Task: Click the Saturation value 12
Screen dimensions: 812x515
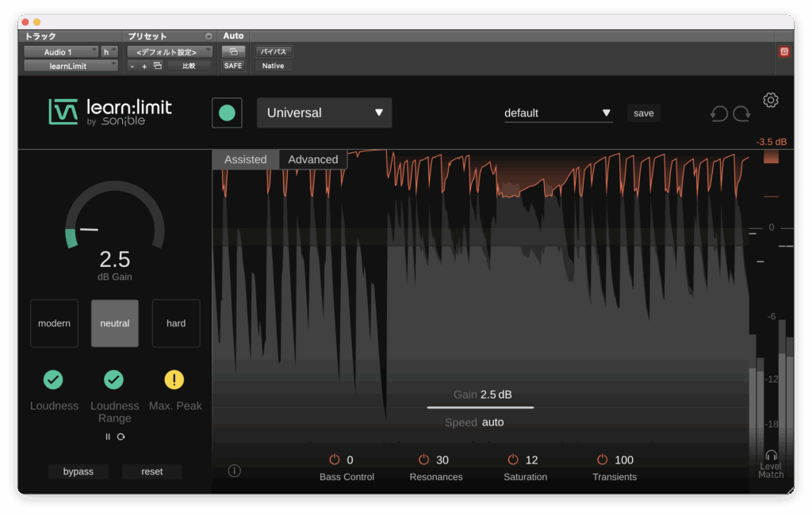Action: [532, 460]
